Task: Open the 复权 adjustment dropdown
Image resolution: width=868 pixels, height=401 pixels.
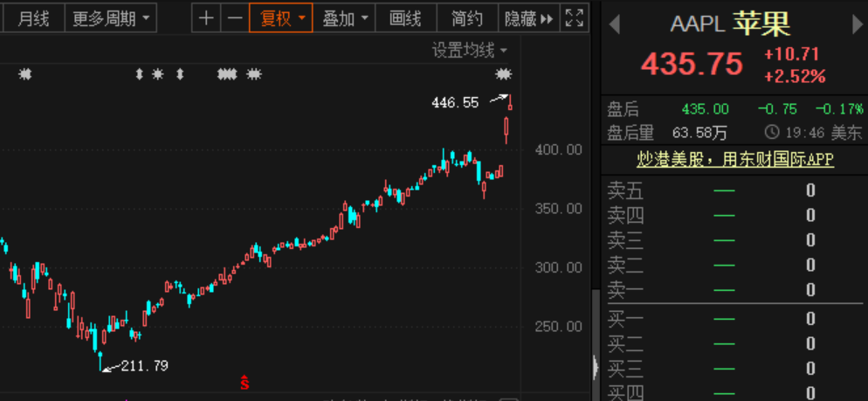Action: coord(280,18)
